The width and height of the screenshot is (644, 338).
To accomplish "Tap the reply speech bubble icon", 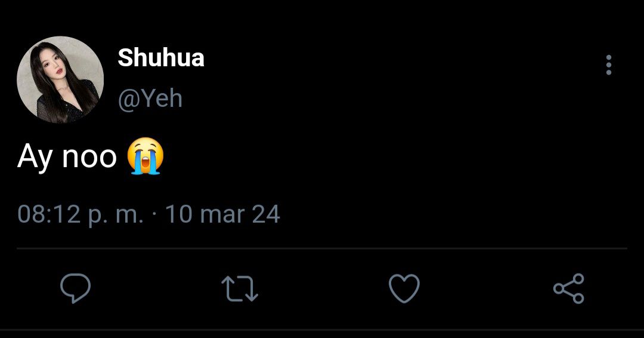I will 76,288.
